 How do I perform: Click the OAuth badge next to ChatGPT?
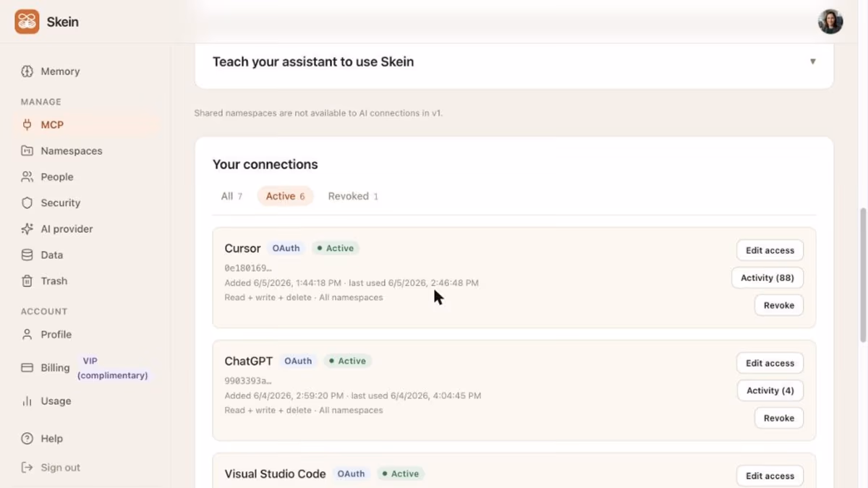298,361
